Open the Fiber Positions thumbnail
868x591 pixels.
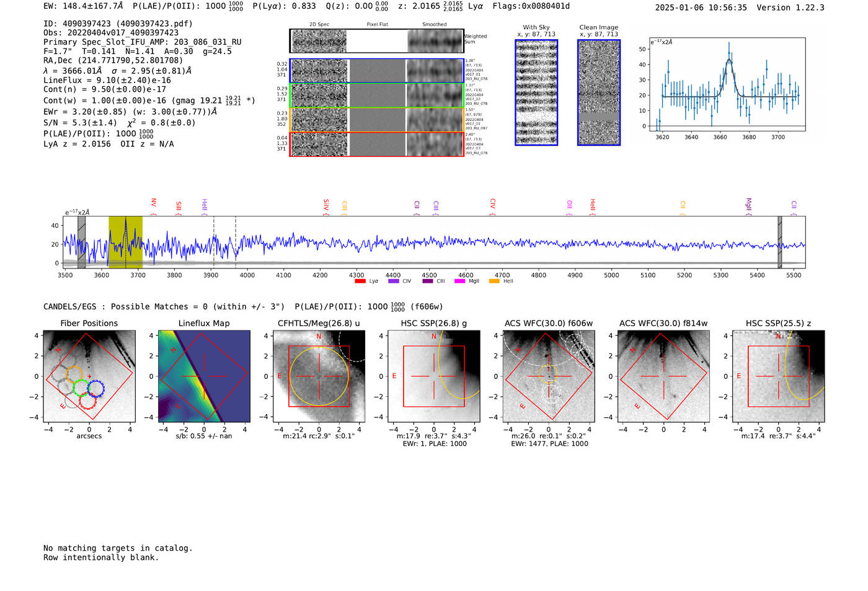pos(89,376)
